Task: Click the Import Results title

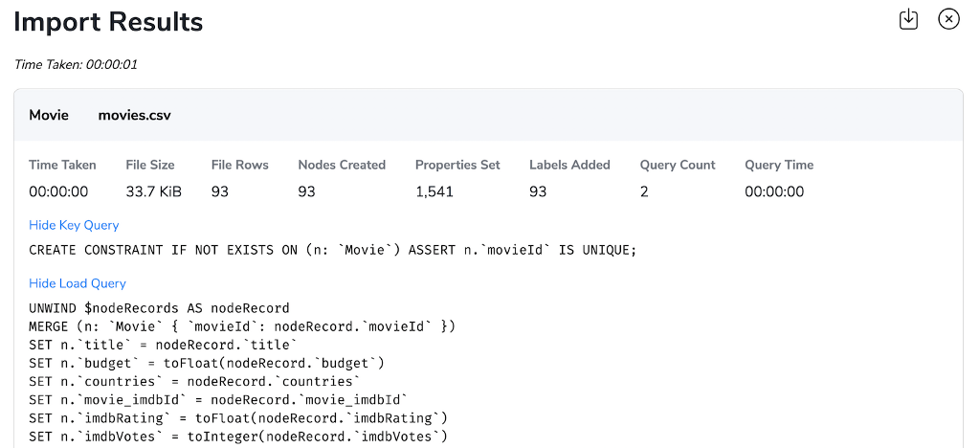Action: (109, 22)
